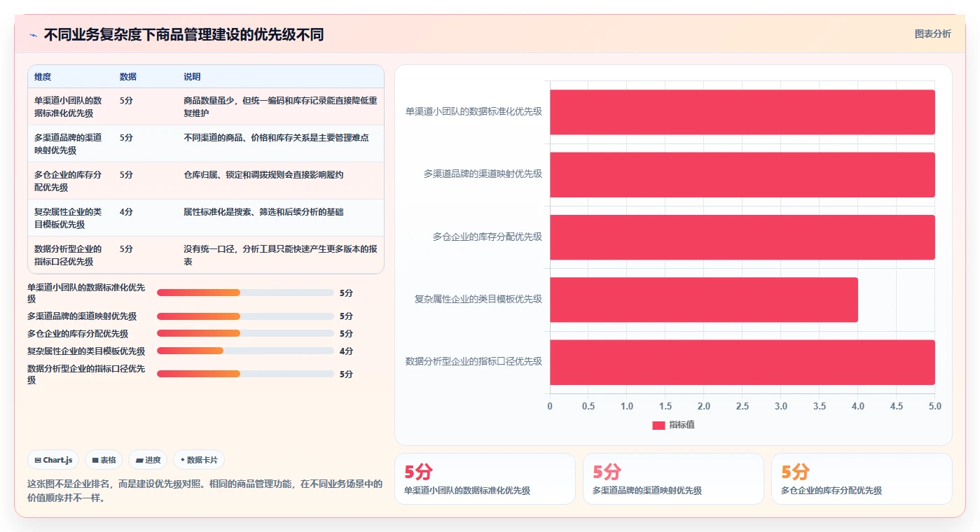Click the progress bar for 数据分析型企业的指标口径优先级
980x532 pixels.
point(245,374)
